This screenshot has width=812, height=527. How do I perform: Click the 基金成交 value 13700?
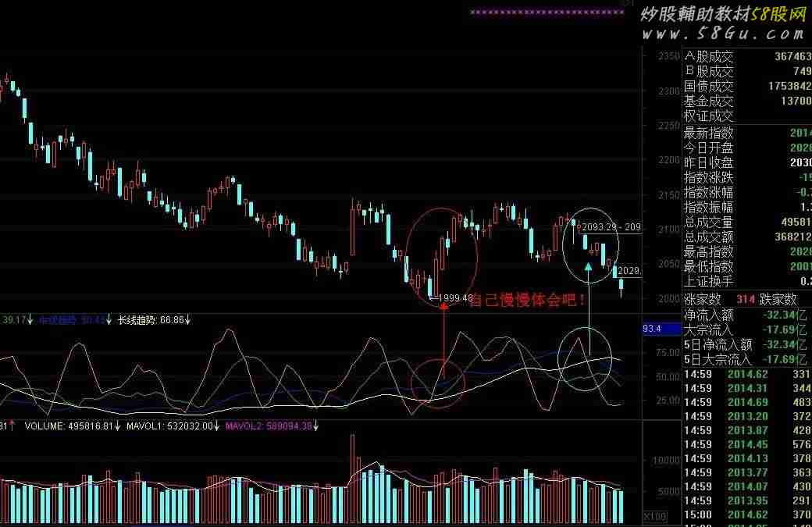point(796,101)
